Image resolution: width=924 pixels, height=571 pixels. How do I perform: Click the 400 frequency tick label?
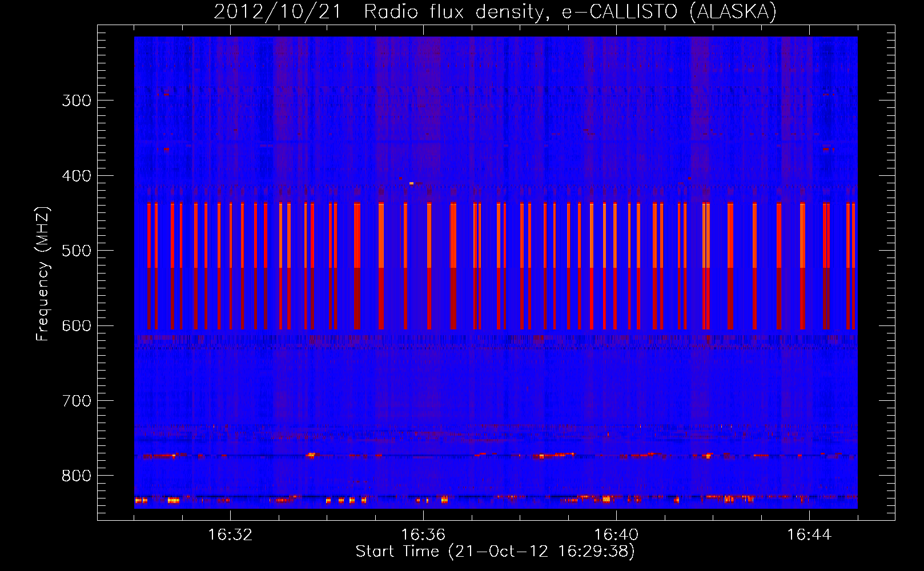click(x=77, y=176)
